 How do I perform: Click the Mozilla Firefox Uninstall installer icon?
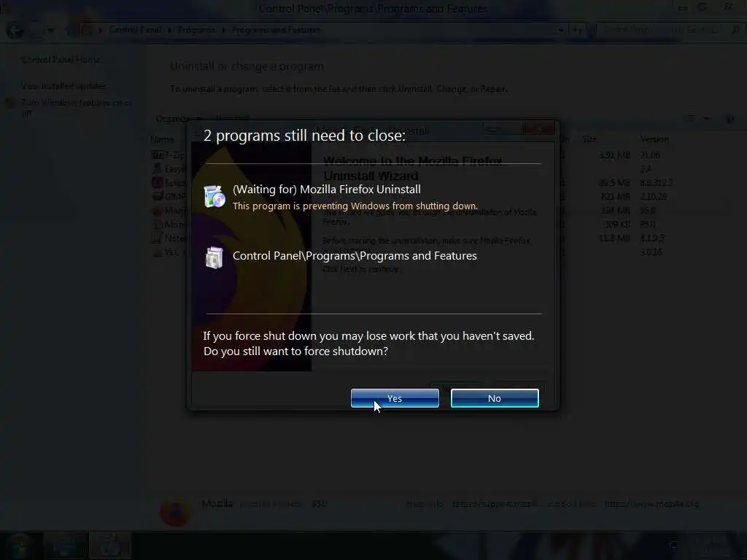[214, 196]
